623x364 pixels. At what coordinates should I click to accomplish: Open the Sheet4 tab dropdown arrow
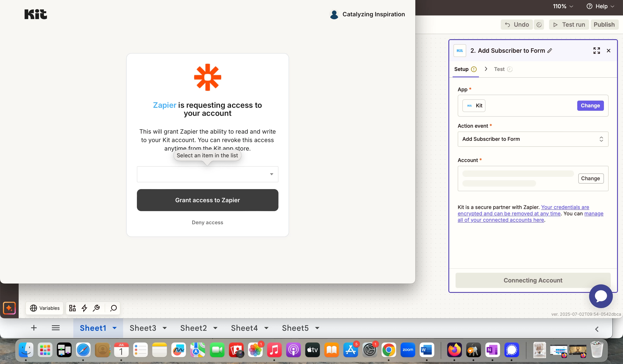tap(266, 328)
